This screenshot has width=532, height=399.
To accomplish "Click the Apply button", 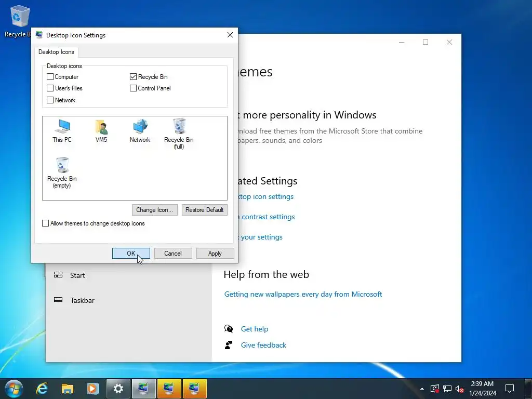I will 215,254.
